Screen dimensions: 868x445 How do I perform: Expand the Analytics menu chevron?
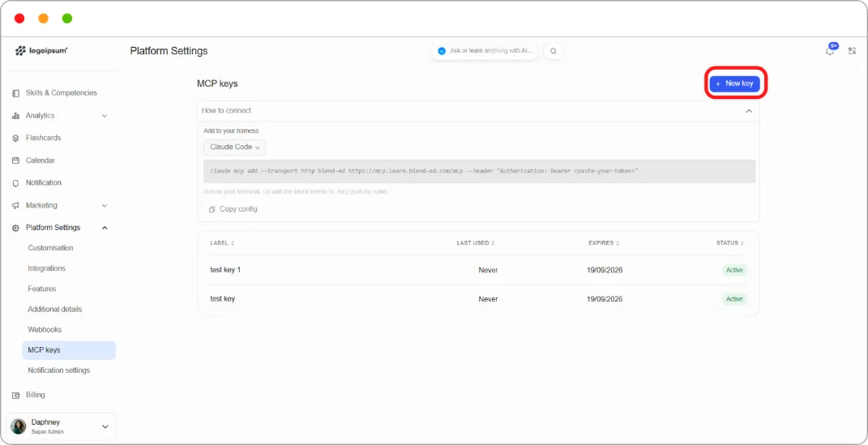105,116
